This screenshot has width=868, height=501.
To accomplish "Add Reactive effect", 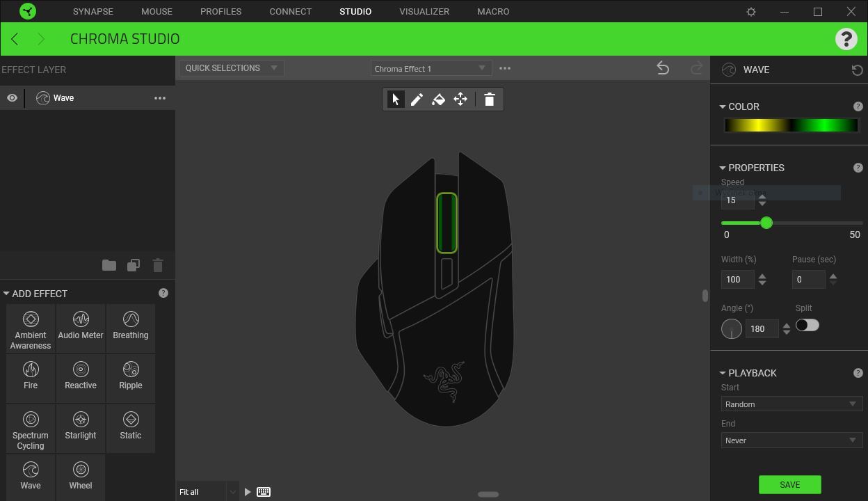I will click(81, 379).
